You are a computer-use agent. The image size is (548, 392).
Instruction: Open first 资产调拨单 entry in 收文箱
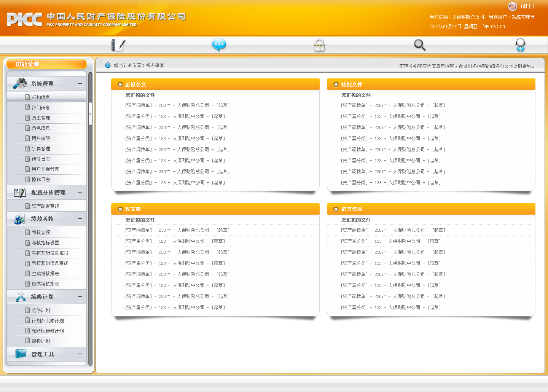point(177,230)
